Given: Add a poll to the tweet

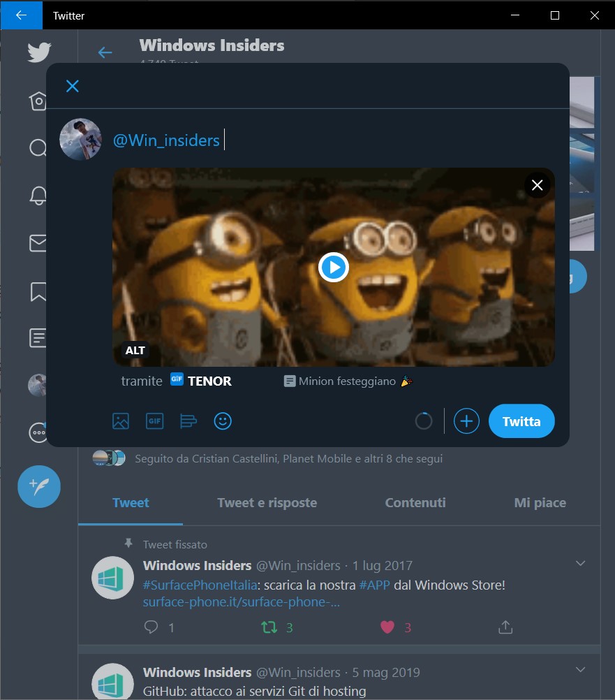Looking at the screenshot, I should [188, 421].
